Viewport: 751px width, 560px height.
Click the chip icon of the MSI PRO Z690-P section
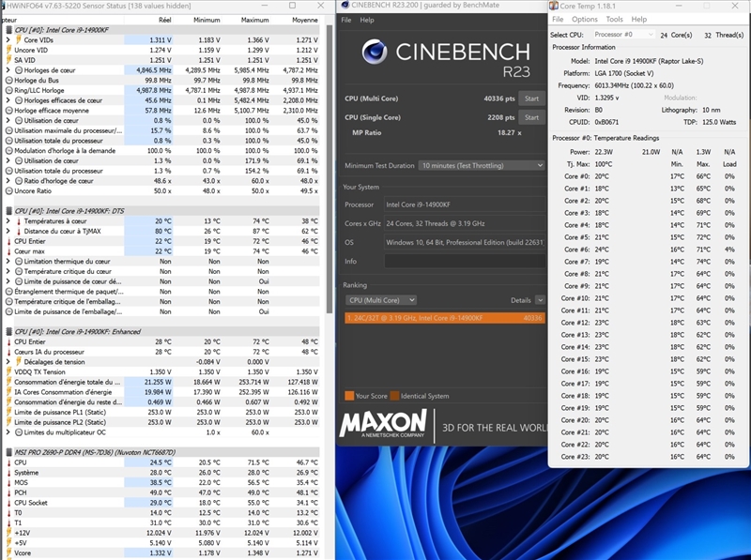(8, 452)
